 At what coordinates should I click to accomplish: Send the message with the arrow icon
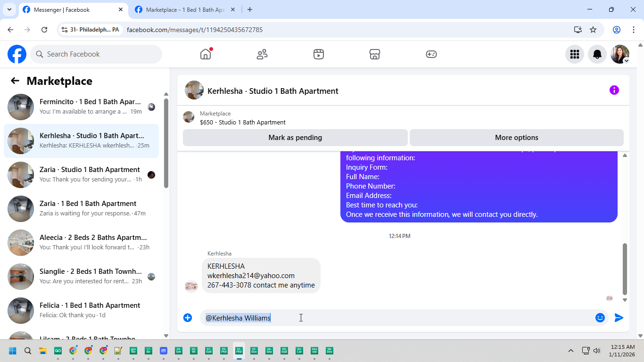coord(619,318)
